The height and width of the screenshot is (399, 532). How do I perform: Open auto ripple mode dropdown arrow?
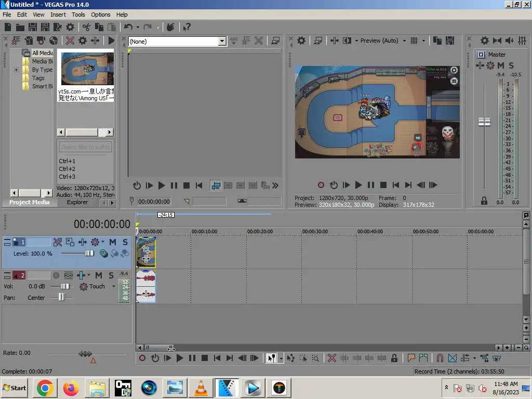tap(474, 358)
